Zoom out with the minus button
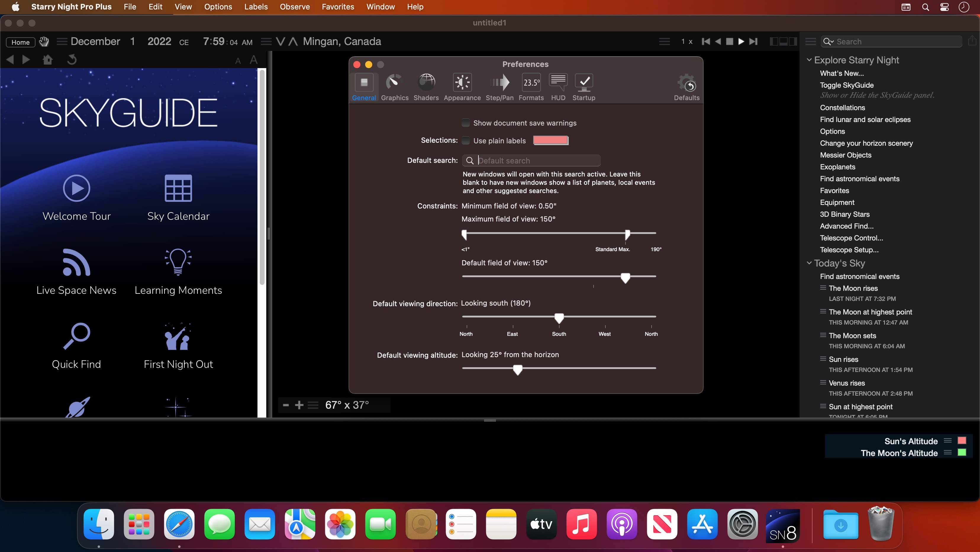980x552 pixels. coord(286,405)
